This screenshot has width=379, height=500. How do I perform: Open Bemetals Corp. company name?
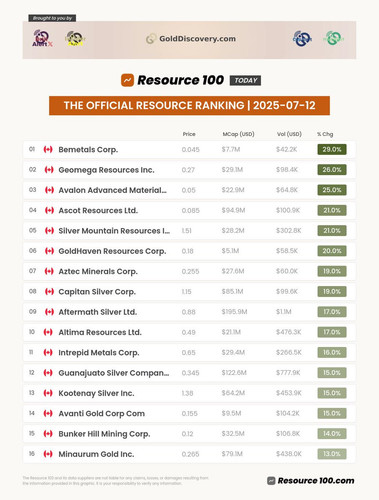(88, 150)
